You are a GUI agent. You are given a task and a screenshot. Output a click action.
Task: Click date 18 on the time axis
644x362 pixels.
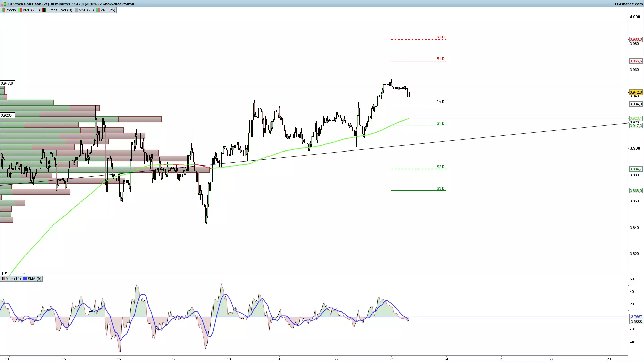coord(229,359)
